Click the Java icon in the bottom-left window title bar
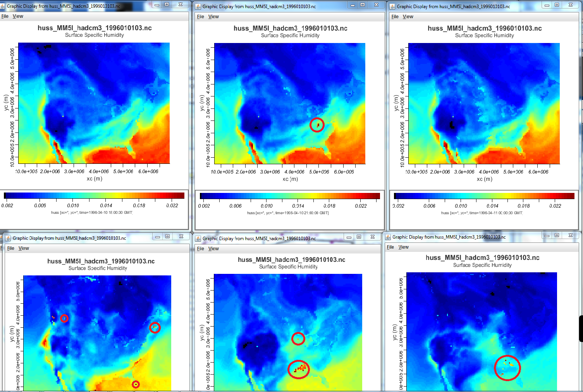The image size is (583, 392). (x=8, y=238)
